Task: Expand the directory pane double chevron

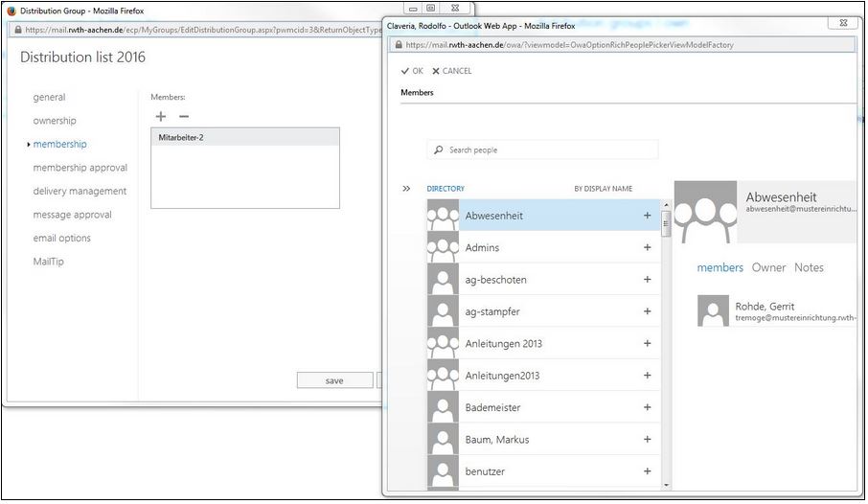Action: (x=406, y=189)
